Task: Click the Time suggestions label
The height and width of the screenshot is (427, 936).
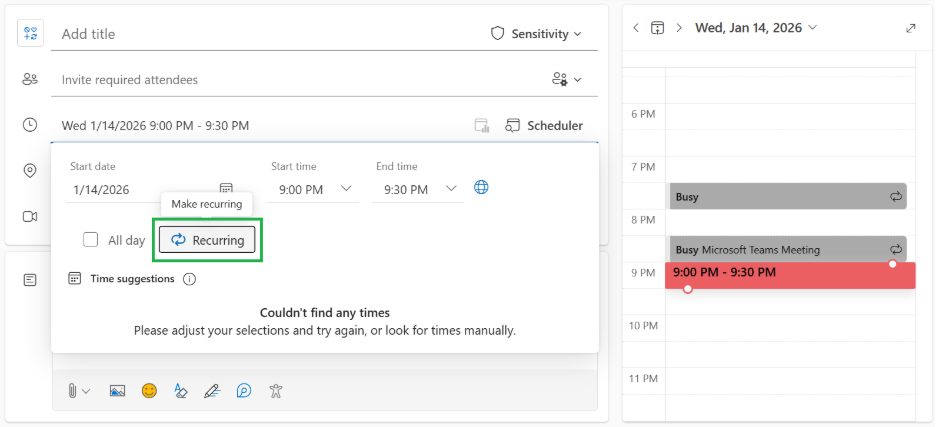Action: click(x=132, y=278)
